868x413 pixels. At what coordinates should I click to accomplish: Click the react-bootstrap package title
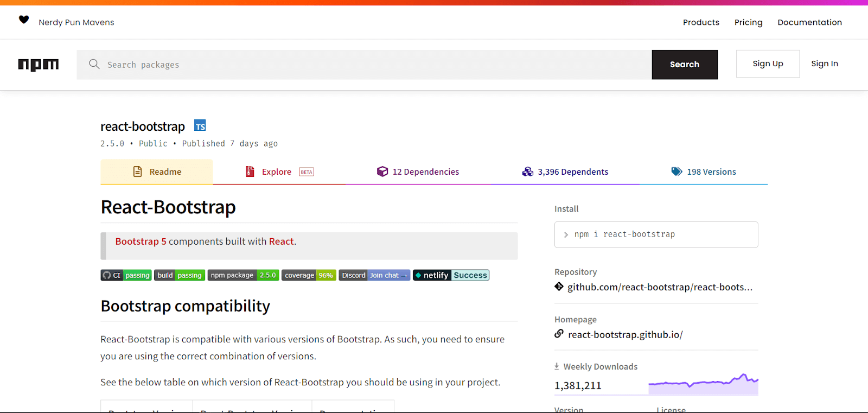(143, 126)
